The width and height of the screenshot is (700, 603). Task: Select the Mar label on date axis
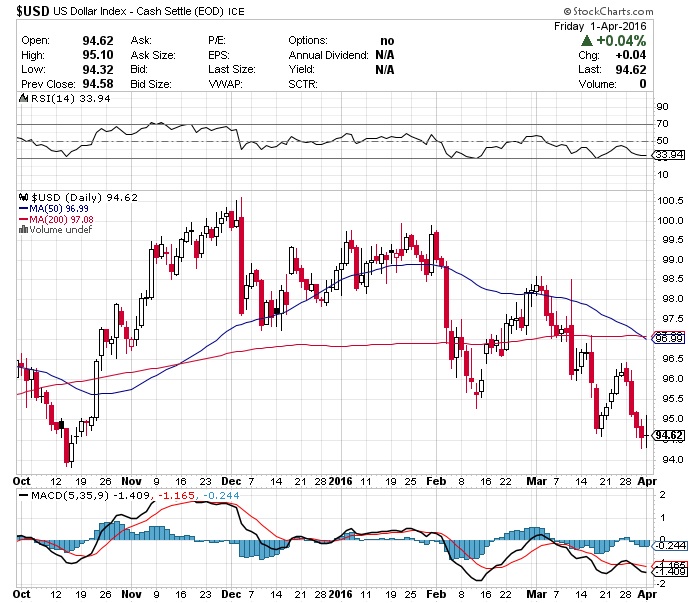pos(536,481)
